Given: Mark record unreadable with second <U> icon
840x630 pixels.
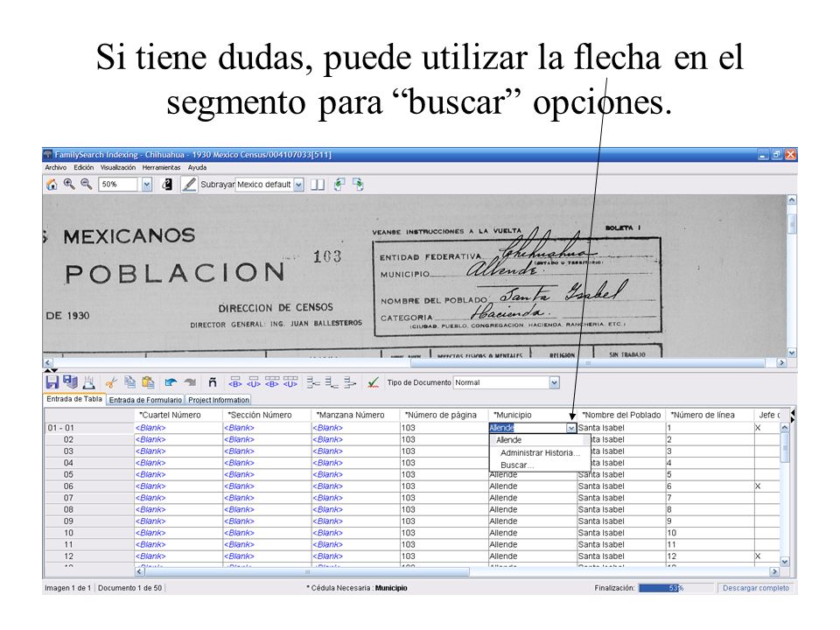Looking at the screenshot, I should pyautogui.click(x=290, y=382).
